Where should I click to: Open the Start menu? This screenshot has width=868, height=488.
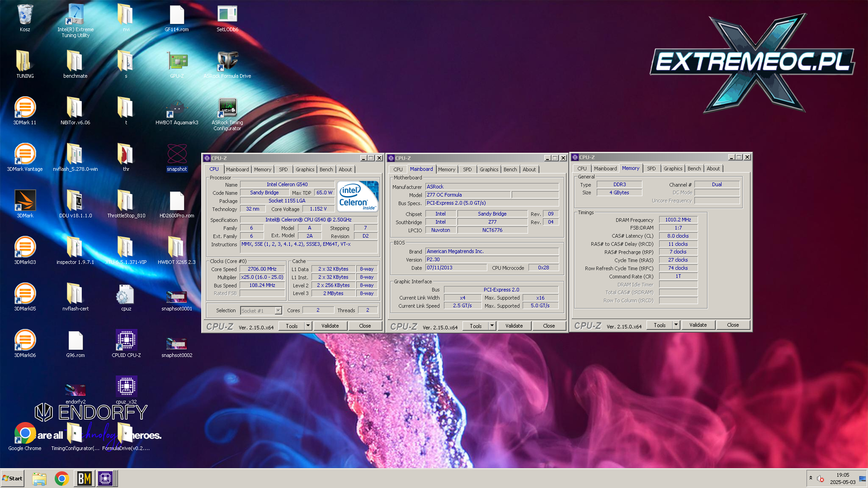tap(12, 479)
